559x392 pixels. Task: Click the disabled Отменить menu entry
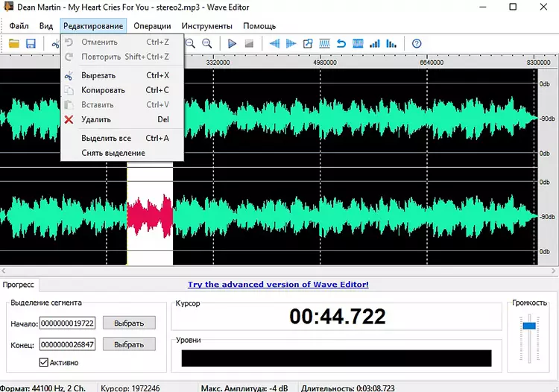pos(122,42)
